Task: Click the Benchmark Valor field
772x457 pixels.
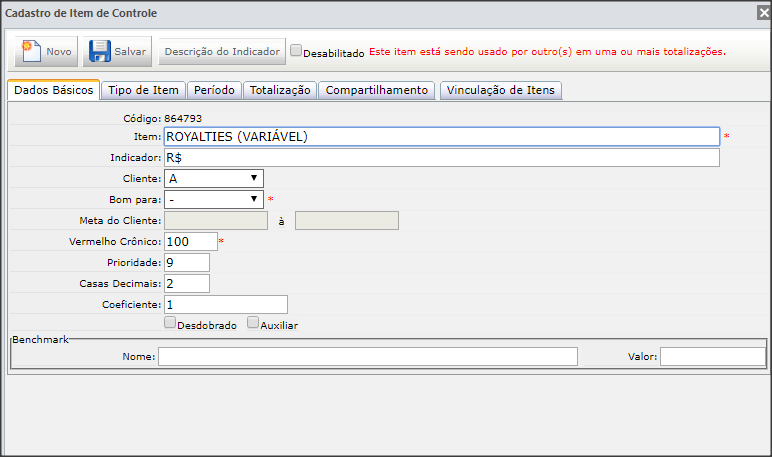Action: [x=713, y=357]
